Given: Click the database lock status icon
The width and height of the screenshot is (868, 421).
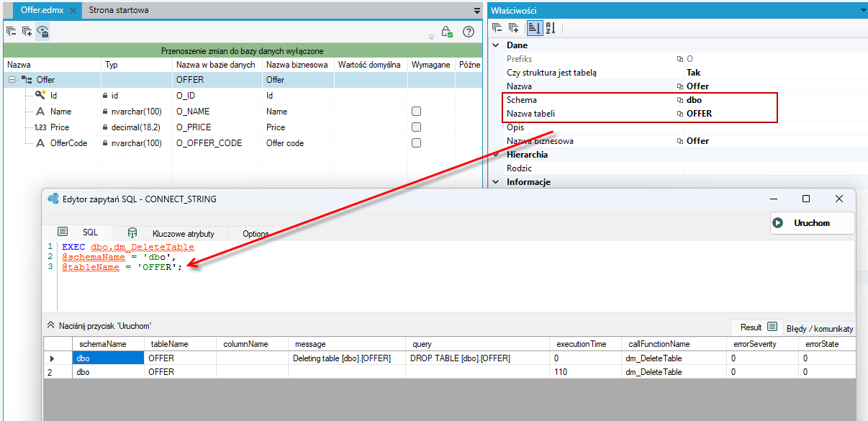Looking at the screenshot, I should [x=447, y=32].
